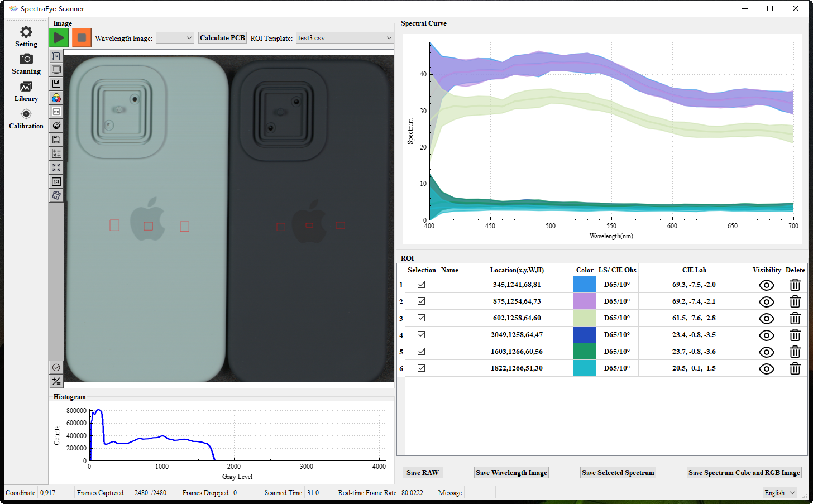Click the shrink-to-fit arrows icon
The width and height of the screenshot is (813, 504).
coord(56,167)
